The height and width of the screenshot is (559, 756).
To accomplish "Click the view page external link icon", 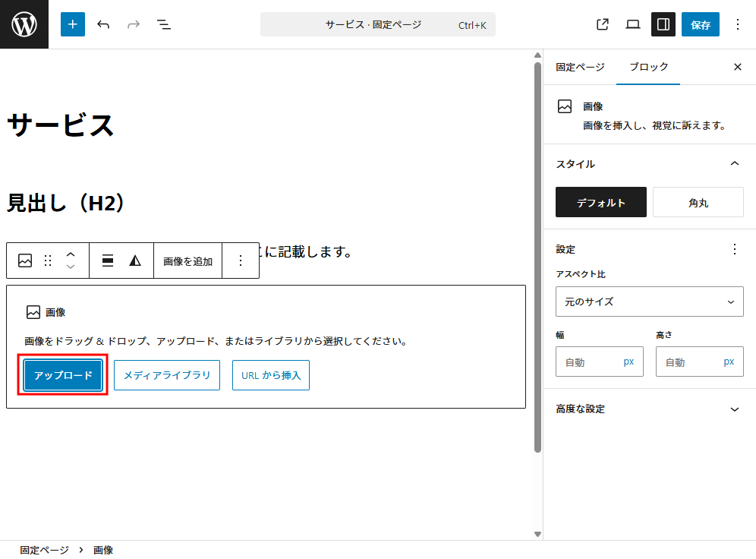I will coord(603,24).
